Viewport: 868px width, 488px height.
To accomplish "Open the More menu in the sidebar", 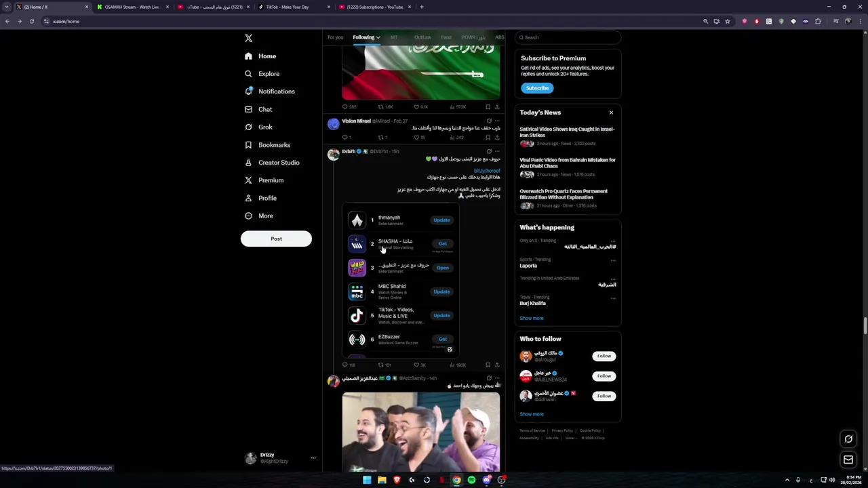I will click(259, 216).
